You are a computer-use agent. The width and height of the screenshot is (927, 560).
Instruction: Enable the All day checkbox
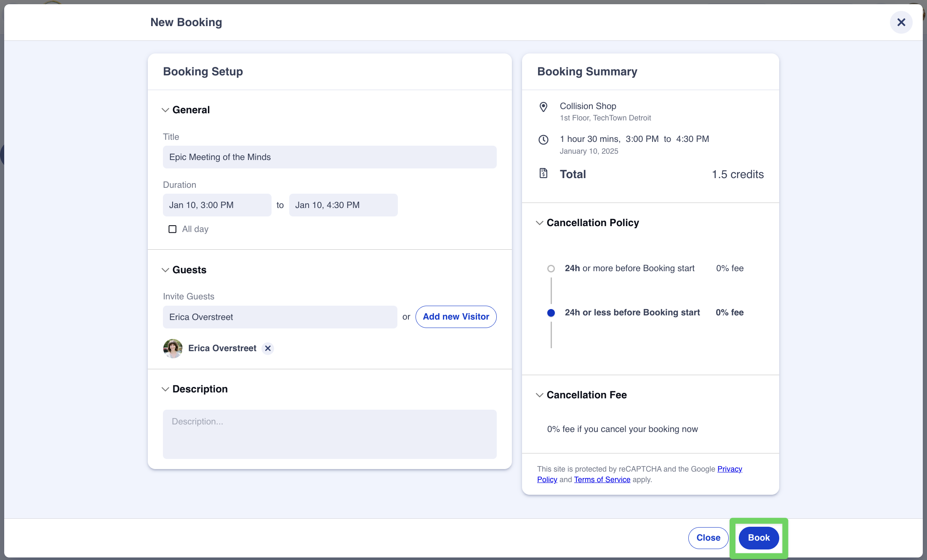(173, 229)
